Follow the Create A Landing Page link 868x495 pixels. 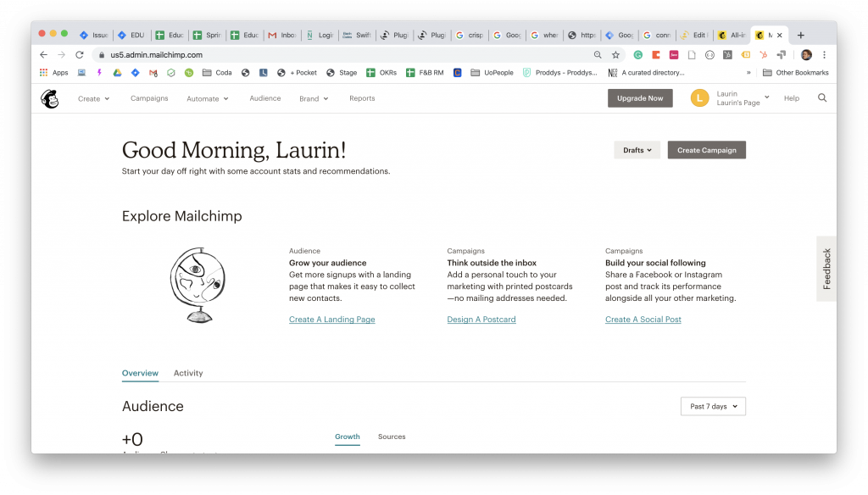click(332, 320)
